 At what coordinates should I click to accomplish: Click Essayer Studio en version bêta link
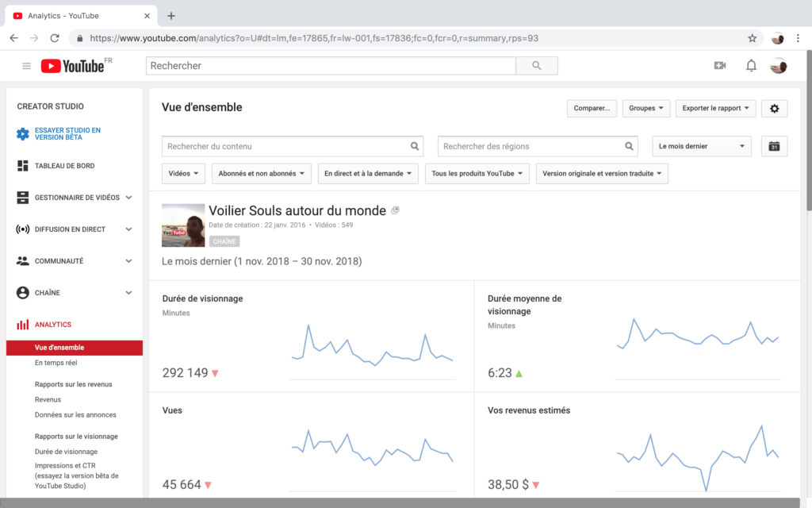pos(67,133)
